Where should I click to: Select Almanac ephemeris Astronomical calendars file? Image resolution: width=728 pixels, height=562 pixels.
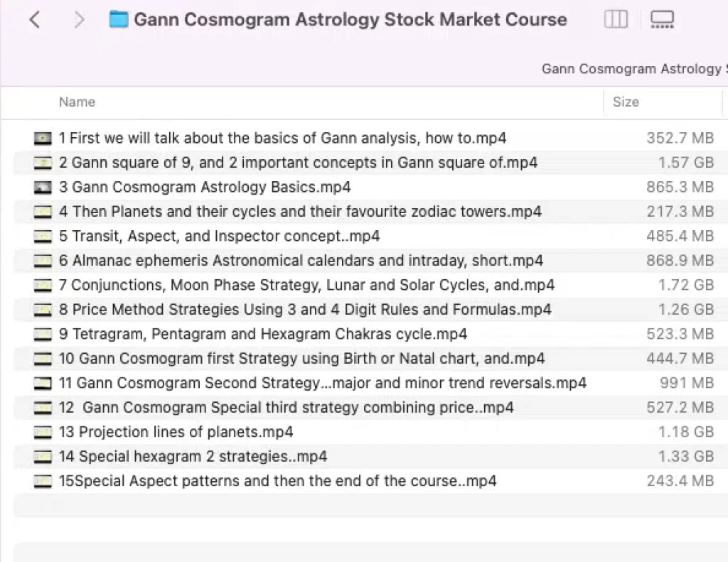pos(301,261)
